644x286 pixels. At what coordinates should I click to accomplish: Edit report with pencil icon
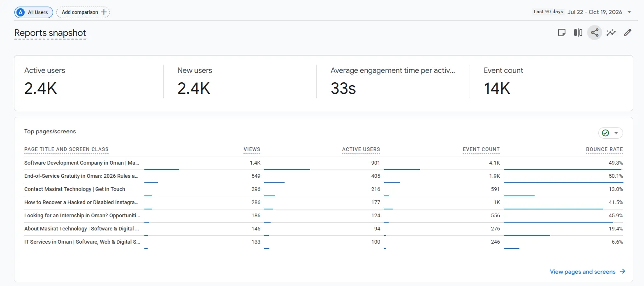[628, 33]
